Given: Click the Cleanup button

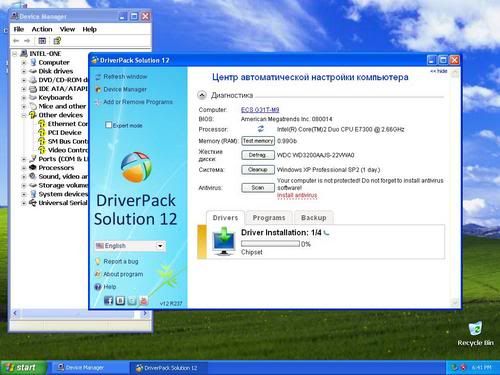Looking at the screenshot, I should coord(258,170).
